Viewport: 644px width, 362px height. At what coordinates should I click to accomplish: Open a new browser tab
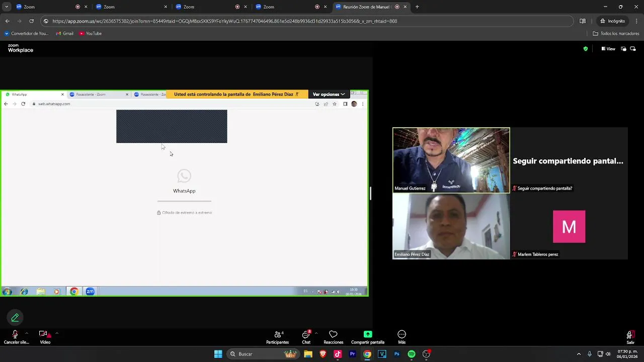[417, 7]
